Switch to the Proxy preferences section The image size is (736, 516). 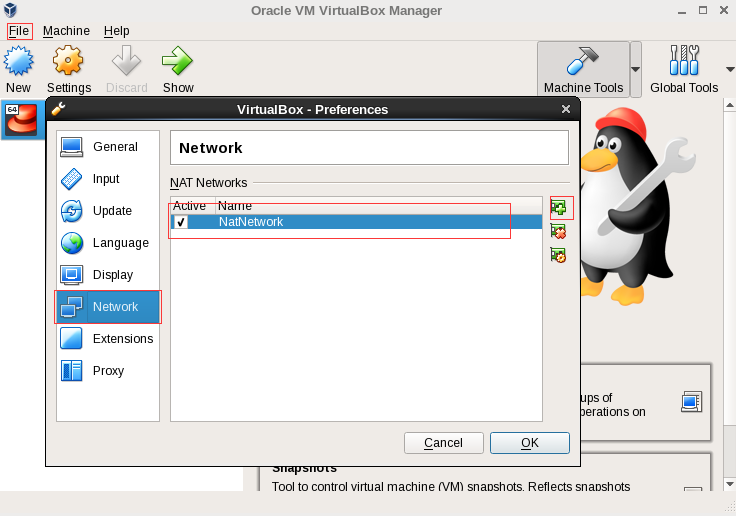108,371
